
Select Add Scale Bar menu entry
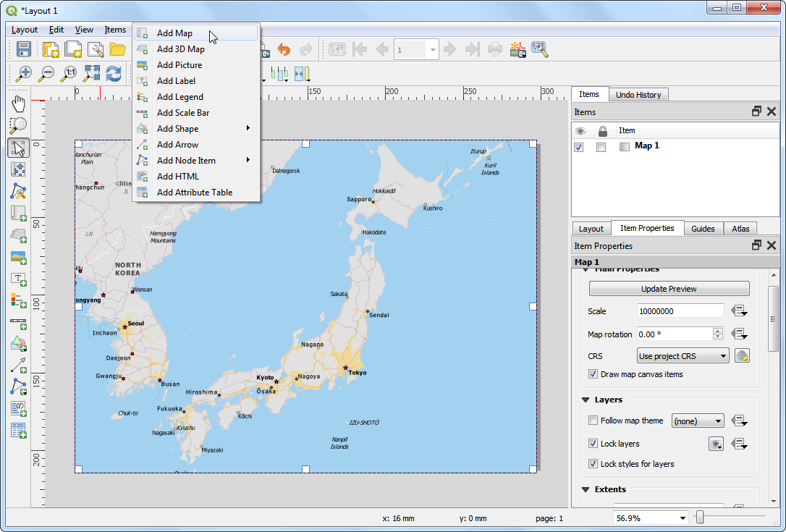(182, 113)
